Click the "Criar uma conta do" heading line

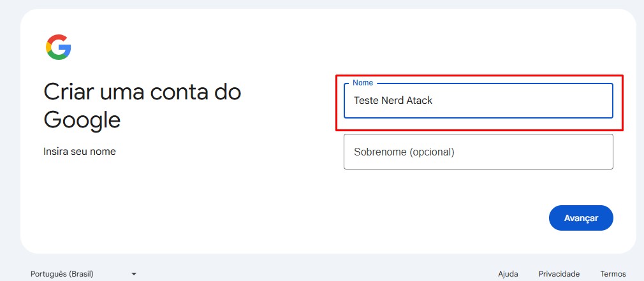pyautogui.click(x=142, y=92)
